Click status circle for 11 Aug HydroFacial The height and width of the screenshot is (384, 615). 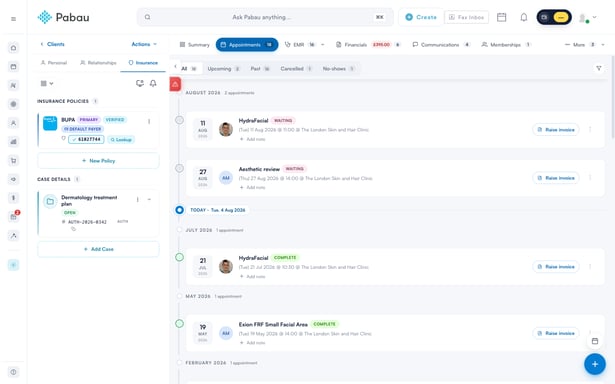[x=179, y=120]
